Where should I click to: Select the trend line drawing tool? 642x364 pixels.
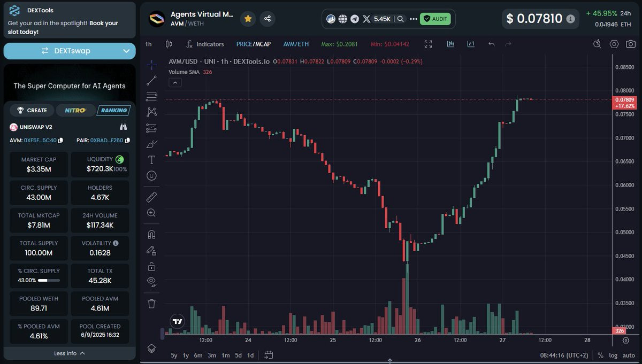[151, 81]
